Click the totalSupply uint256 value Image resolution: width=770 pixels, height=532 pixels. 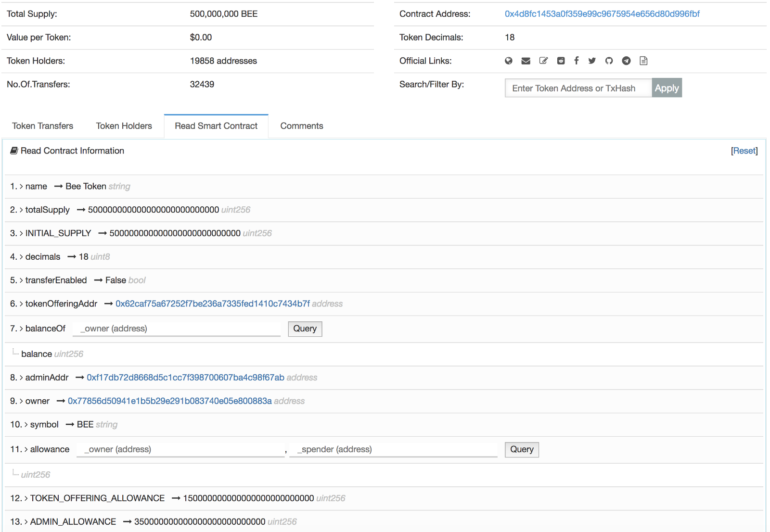[x=154, y=210]
